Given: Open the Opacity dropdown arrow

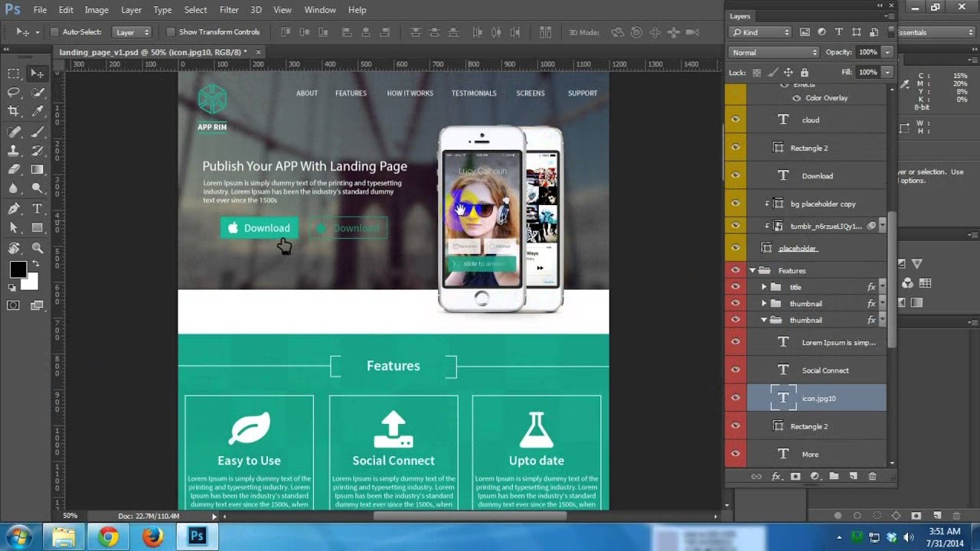Looking at the screenshot, I should tap(887, 52).
